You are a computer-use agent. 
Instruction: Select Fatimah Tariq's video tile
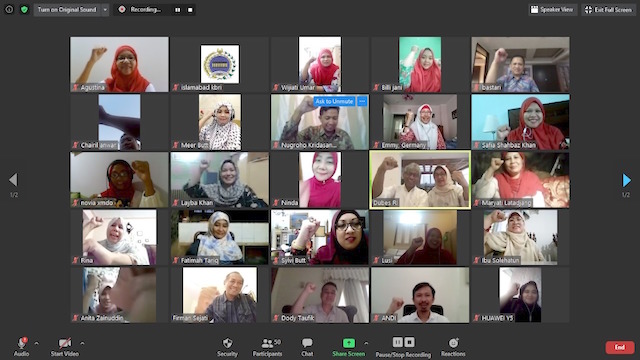click(220, 238)
